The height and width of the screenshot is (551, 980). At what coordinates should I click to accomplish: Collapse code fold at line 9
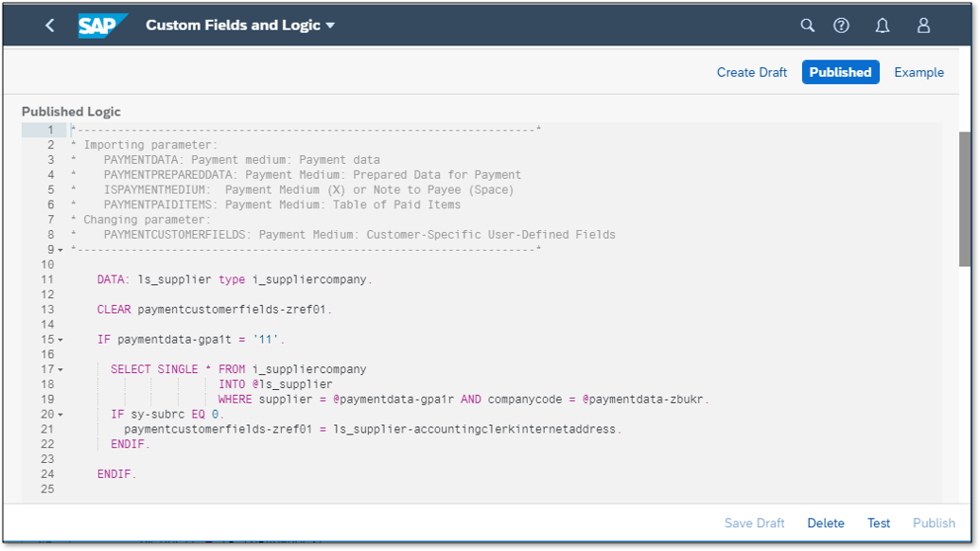point(61,250)
